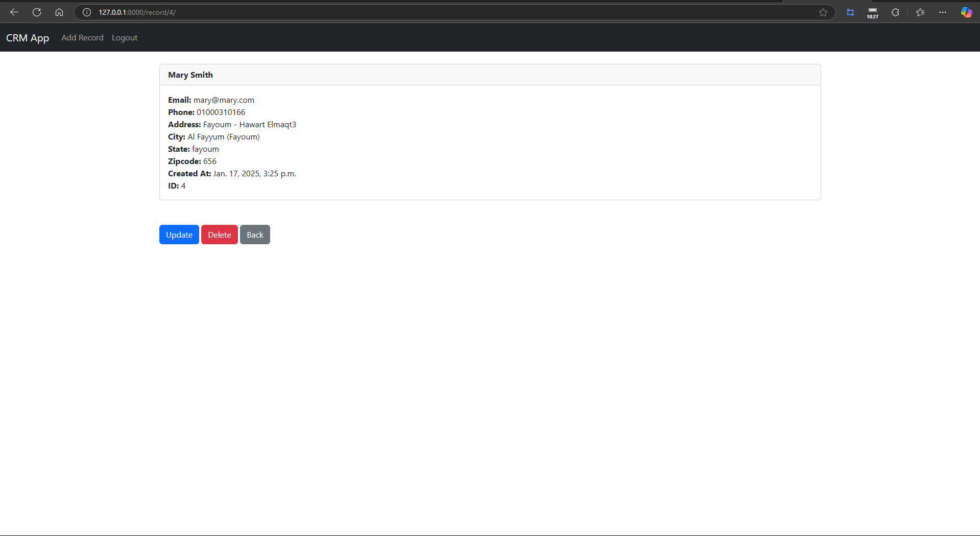Launch the Copilot sidebar icon
The width and height of the screenshot is (980, 536).
966,12
